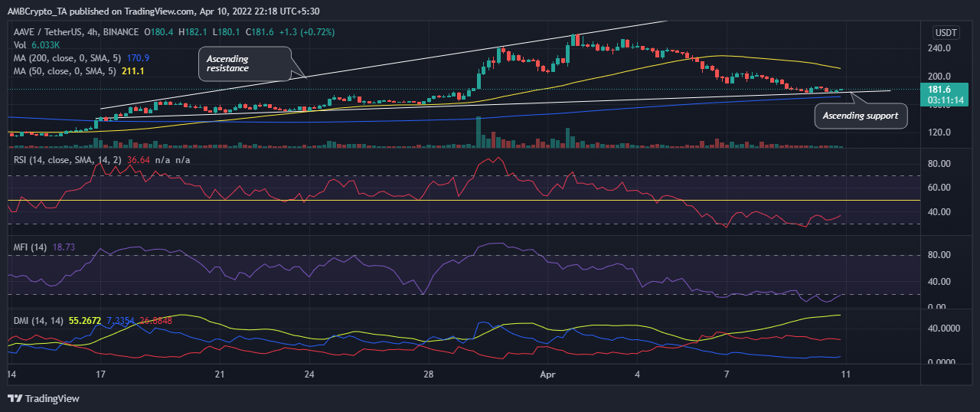Click the Apr date on time axis
The height and width of the screenshot is (412, 980).
[546, 375]
